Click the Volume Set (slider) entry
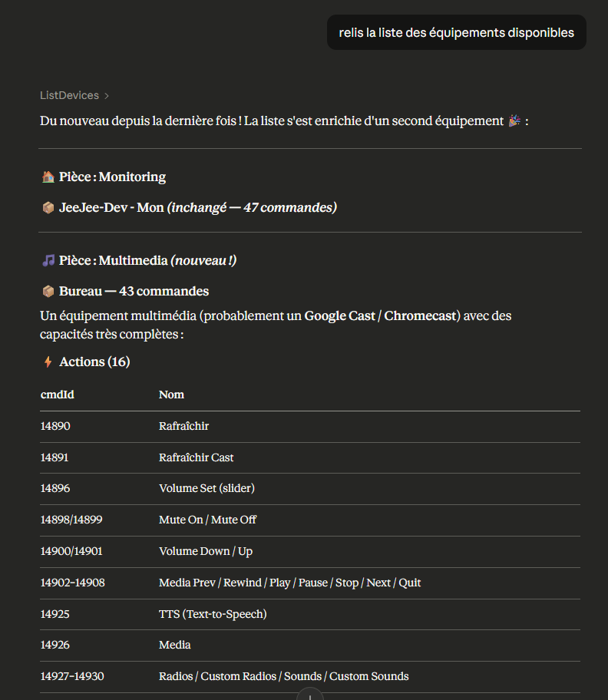The height and width of the screenshot is (700, 608). pos(207,488)
